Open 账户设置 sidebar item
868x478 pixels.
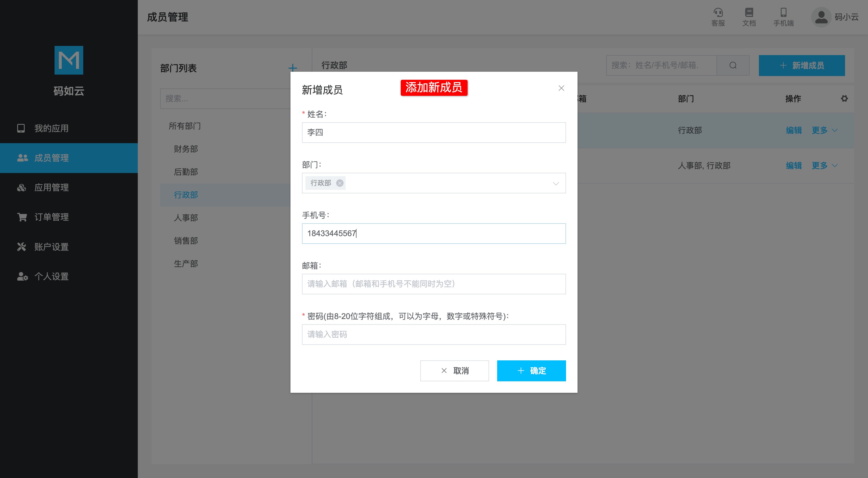[69, 247]
